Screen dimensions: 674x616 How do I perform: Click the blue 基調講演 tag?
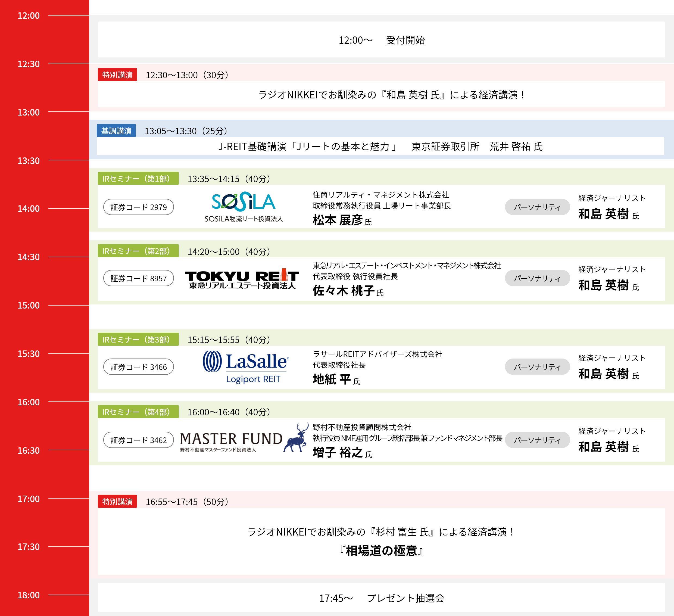[116, 131]
